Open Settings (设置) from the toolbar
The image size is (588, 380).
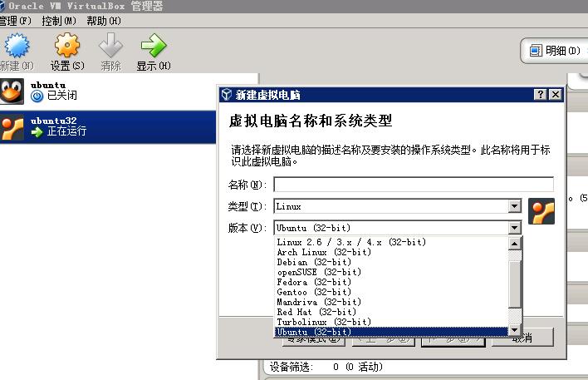coord(66,46)
